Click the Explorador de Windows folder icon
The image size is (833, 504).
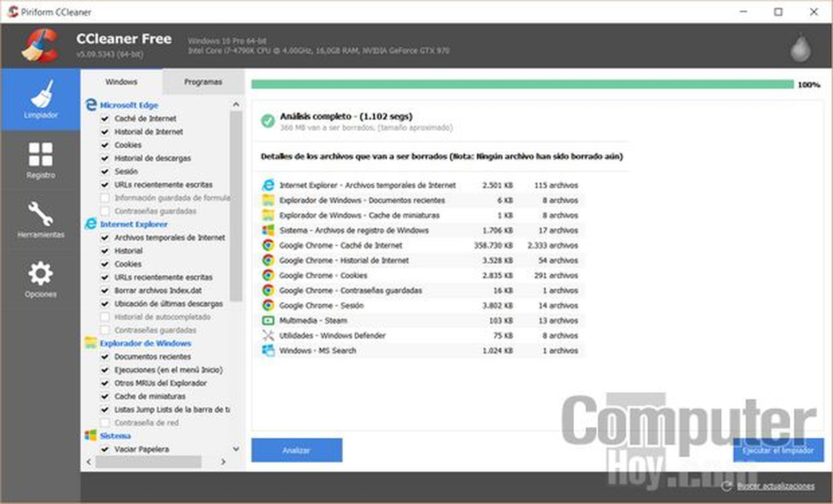(x=91, y=343)
